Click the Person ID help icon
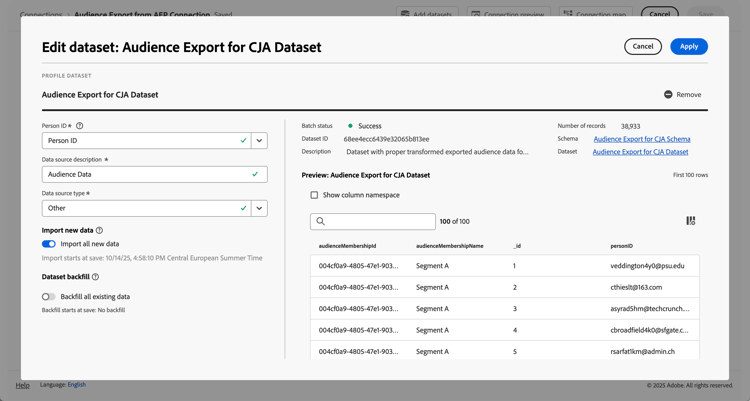Image resolution: width=750 pixels, height=401 pixels. pyautogui.click(x=80, y=126)
